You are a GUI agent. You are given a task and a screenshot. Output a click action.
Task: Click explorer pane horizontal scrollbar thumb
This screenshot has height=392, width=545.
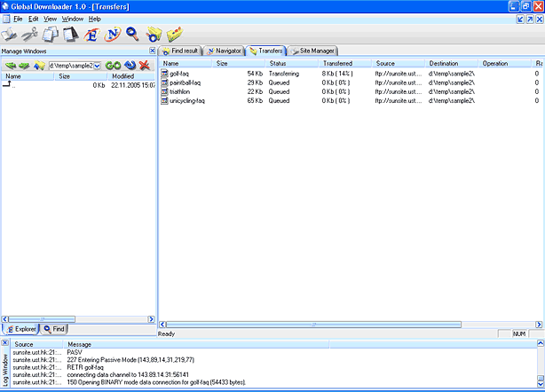point(42,319)
